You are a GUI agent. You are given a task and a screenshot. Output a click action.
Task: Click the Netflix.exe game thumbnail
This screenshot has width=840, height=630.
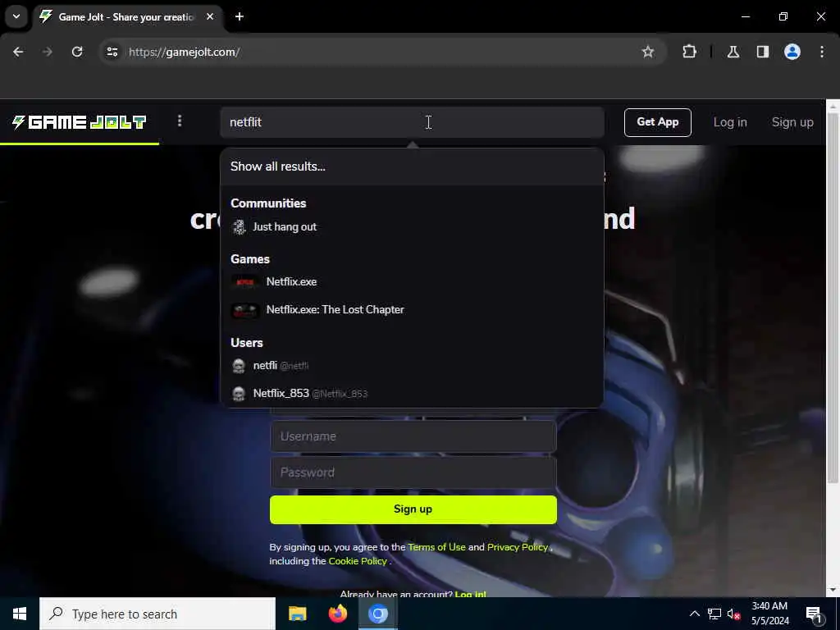point(244,282)
